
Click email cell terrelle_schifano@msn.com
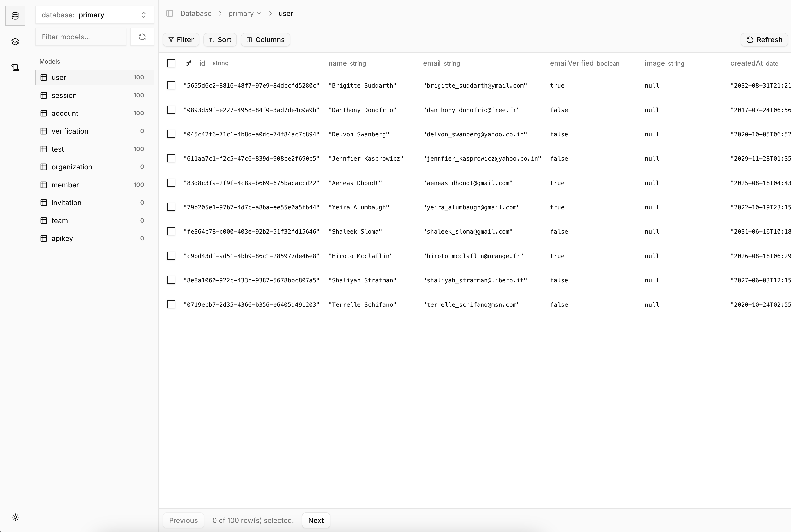tap(471, 305)
